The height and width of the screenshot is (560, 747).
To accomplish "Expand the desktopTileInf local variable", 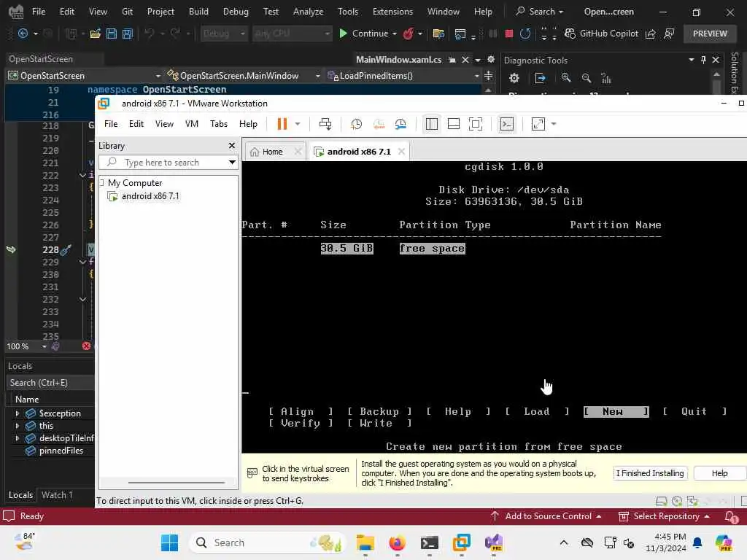I will point(18,438).
